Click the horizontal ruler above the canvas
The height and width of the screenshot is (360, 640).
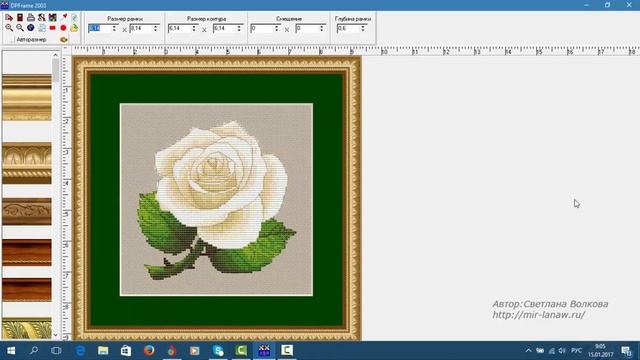(355, 51)
